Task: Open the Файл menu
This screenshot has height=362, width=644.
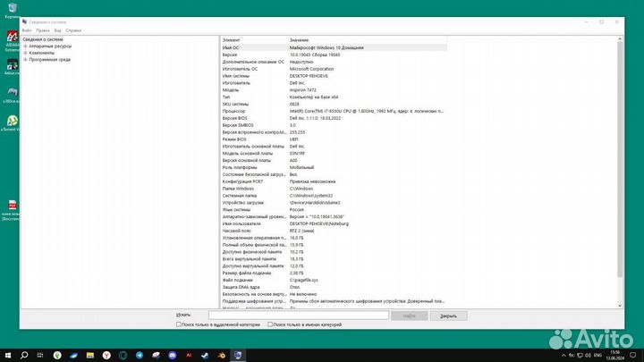Action: (27, 30)
